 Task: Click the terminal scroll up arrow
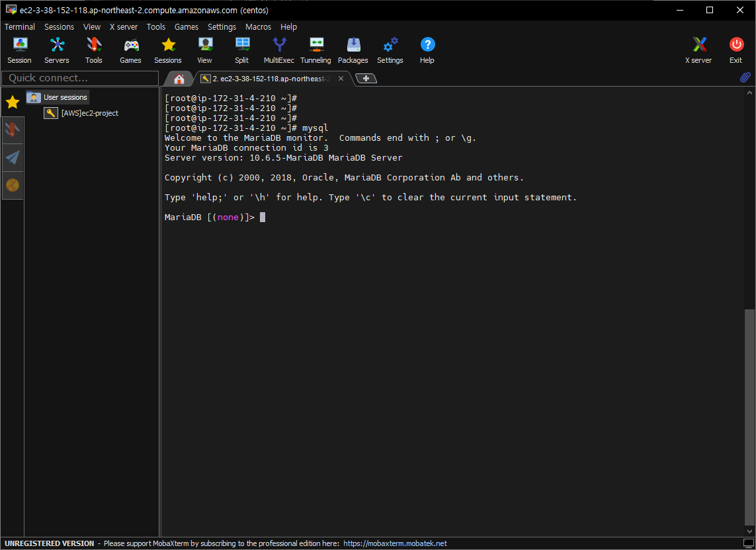(x=749, y=93)
